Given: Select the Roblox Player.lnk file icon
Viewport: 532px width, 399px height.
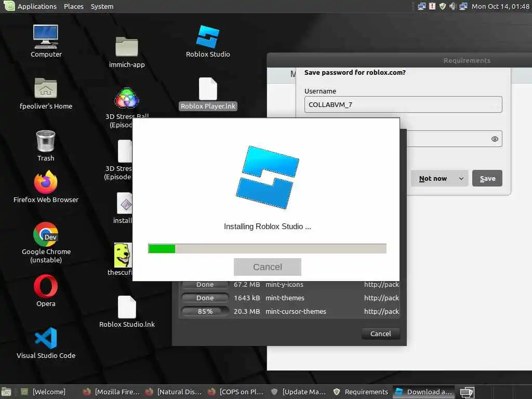Looking at the screenshot, I should coord(208,89).
